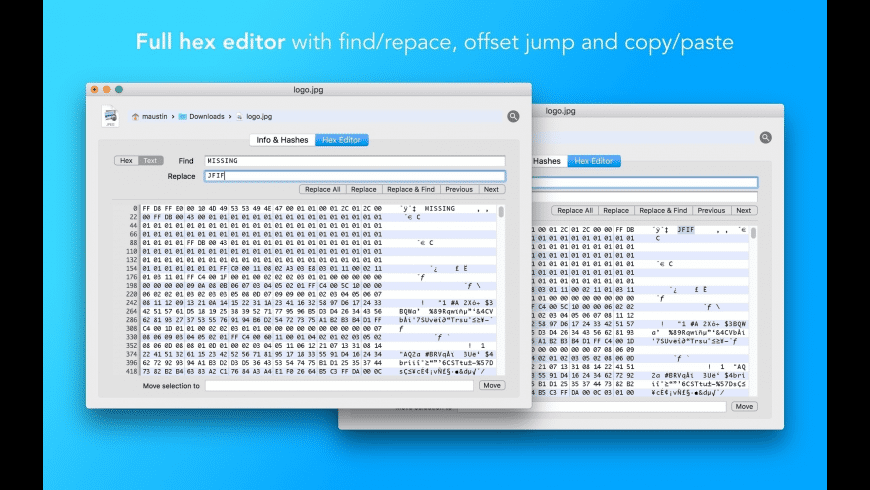
Task: Click Move button in front window
Action: point(492,385)
